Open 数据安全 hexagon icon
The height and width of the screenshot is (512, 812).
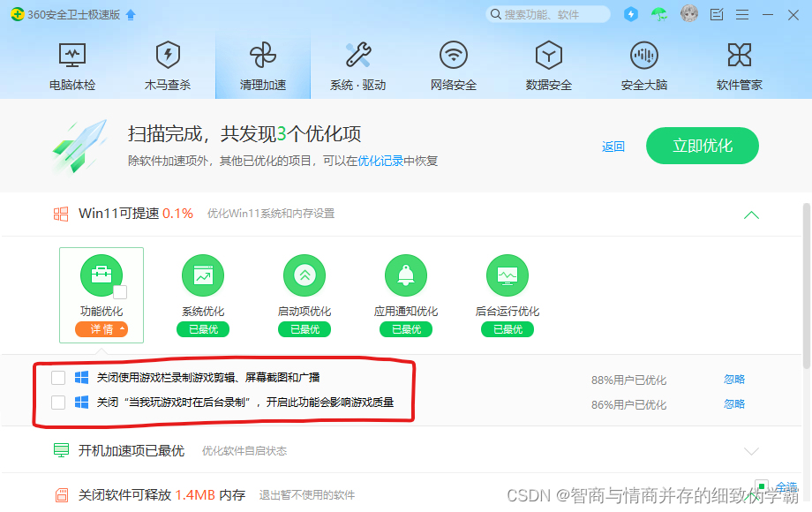(x=549, y=55)
